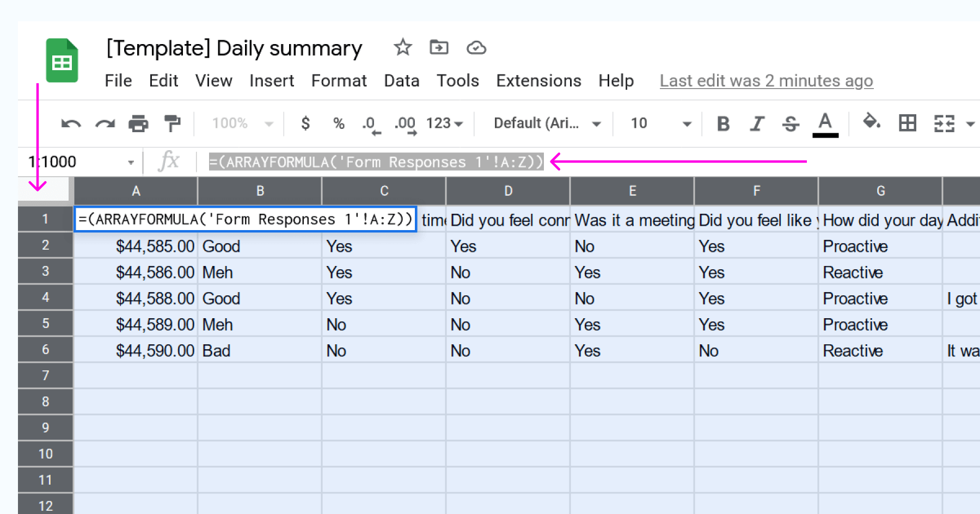Format selection as currency with dollar button
This screenshot has width=980, height=514.
(x=305, y=123)
